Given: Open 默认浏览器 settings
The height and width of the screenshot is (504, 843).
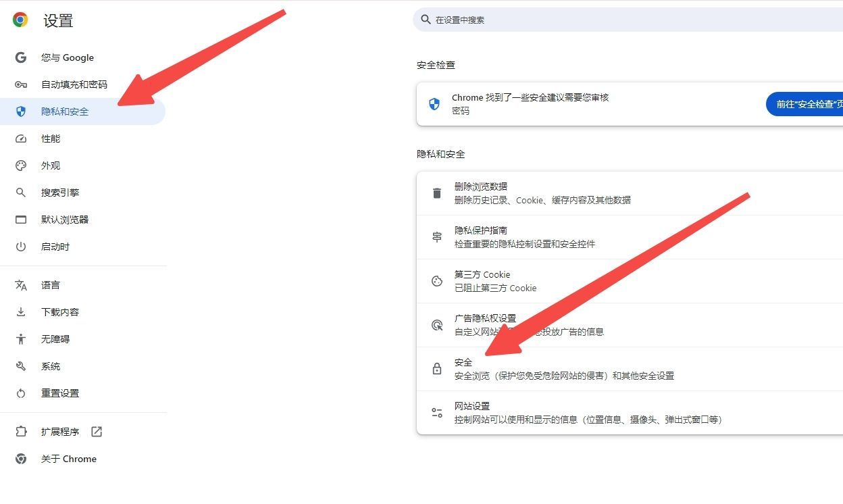Looking at the screenshot, I should coord(82,220).
